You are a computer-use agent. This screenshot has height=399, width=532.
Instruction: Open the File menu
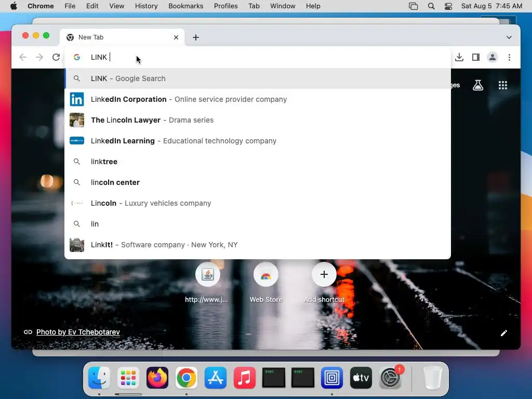[x=70, y=6]
